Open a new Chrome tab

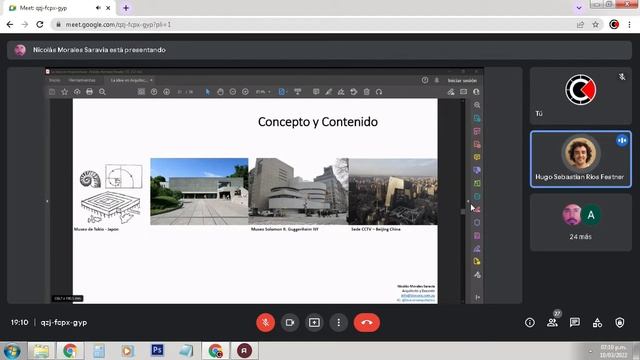126,8
